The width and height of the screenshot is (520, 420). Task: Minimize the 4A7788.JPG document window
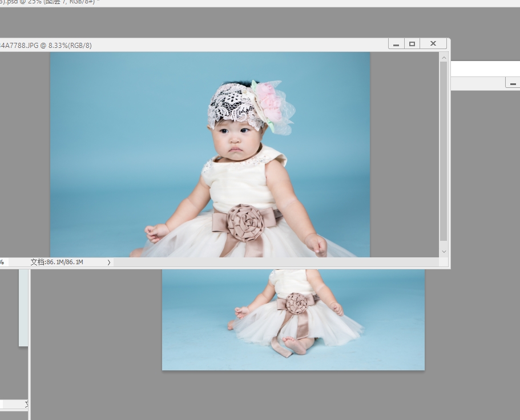pos(396,44)
